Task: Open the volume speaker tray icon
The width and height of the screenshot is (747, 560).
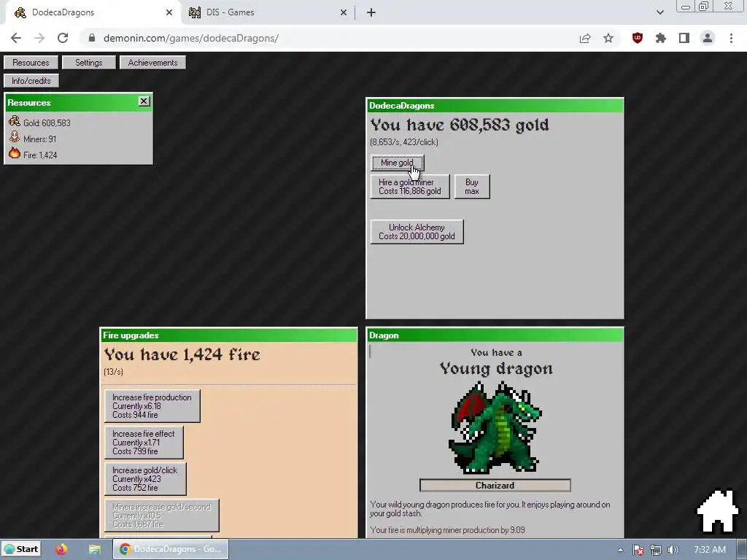Action: click(x=673, y=550)
